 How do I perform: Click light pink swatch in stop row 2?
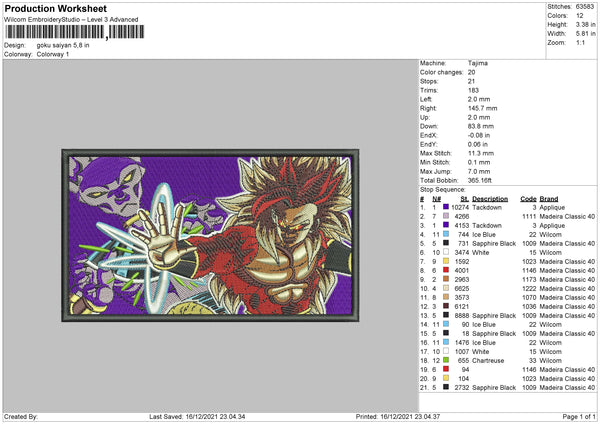446,216
